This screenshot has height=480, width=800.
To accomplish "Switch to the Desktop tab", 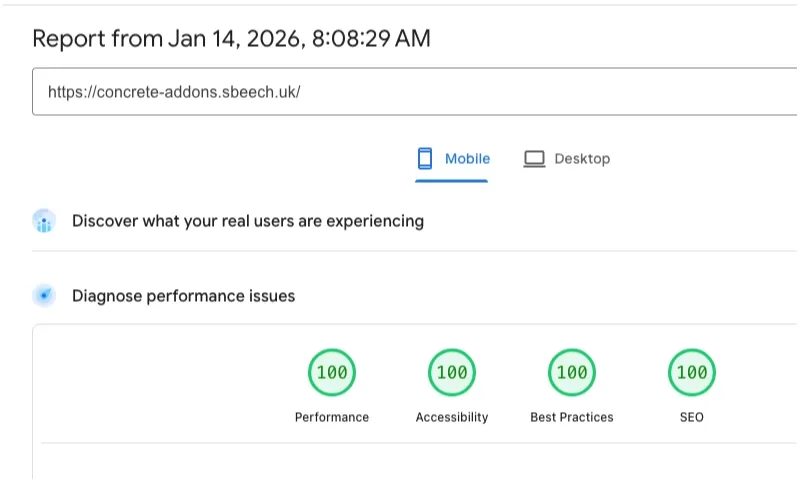I will point(581,158).
